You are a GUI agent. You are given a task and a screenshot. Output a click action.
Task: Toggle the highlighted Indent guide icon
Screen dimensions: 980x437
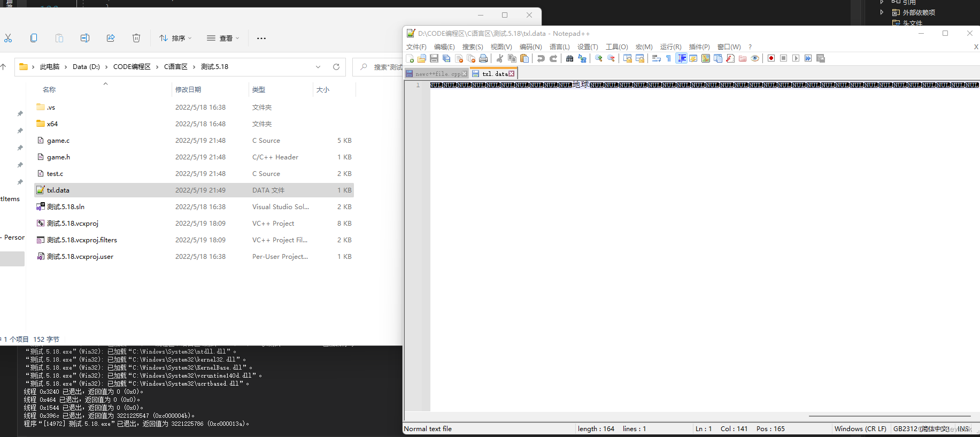coord(682,58)
